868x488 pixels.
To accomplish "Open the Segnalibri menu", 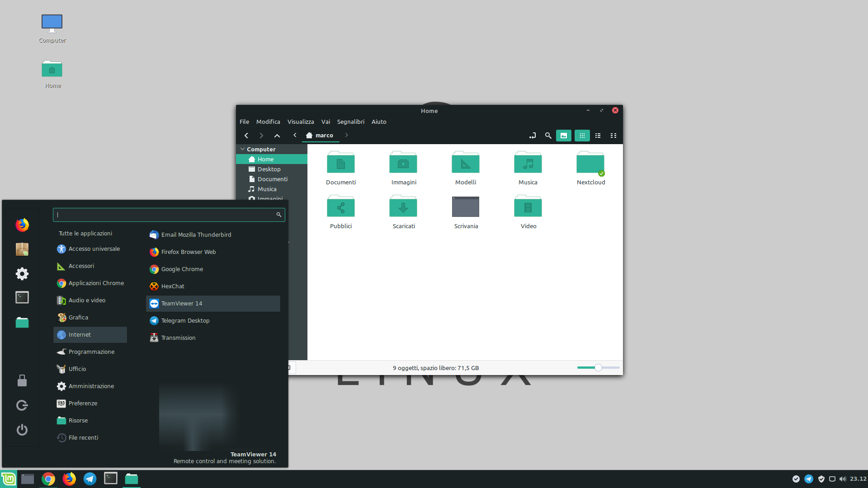I will pos(350,122).
